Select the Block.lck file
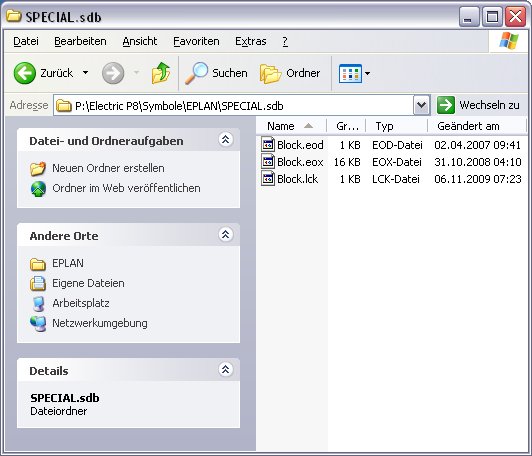 (x=290, y=179)
